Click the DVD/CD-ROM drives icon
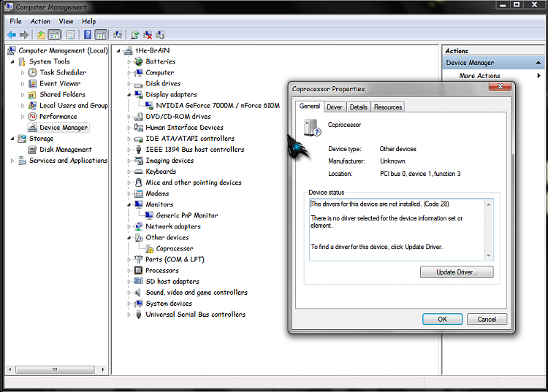The image size is (548, 392). pos(139,116)
